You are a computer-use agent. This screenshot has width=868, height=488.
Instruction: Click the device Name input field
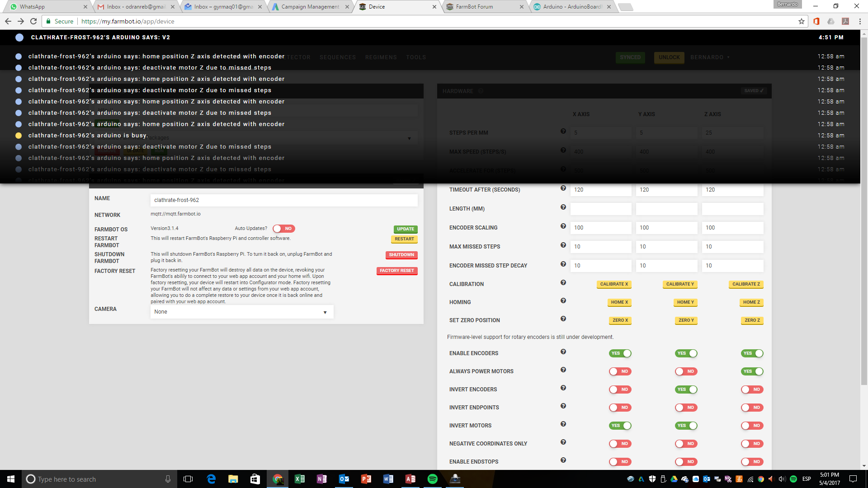pyautogui.click(x=284, y=200)
